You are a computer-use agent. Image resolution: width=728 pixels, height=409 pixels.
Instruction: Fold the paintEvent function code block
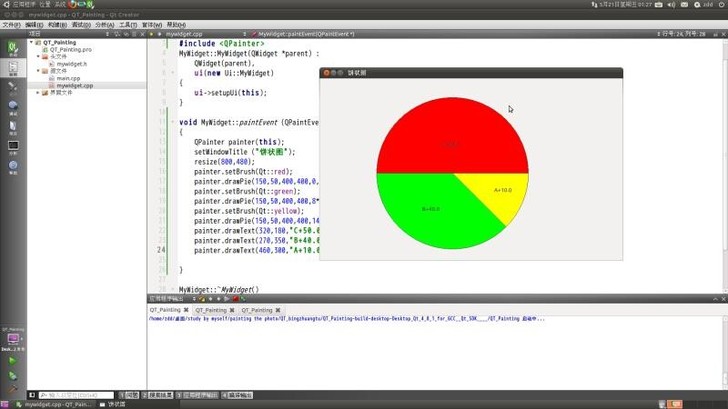click(x=172, y=122)
